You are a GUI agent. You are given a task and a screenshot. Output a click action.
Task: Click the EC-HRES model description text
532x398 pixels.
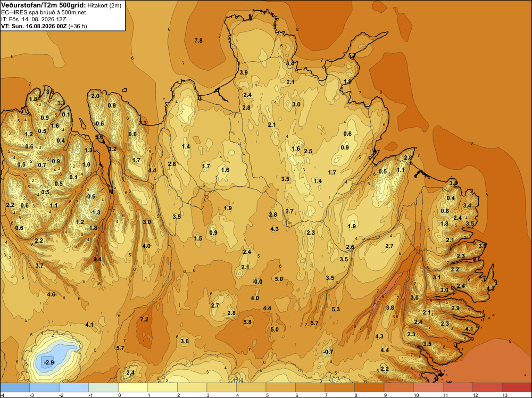coord(44,13)
